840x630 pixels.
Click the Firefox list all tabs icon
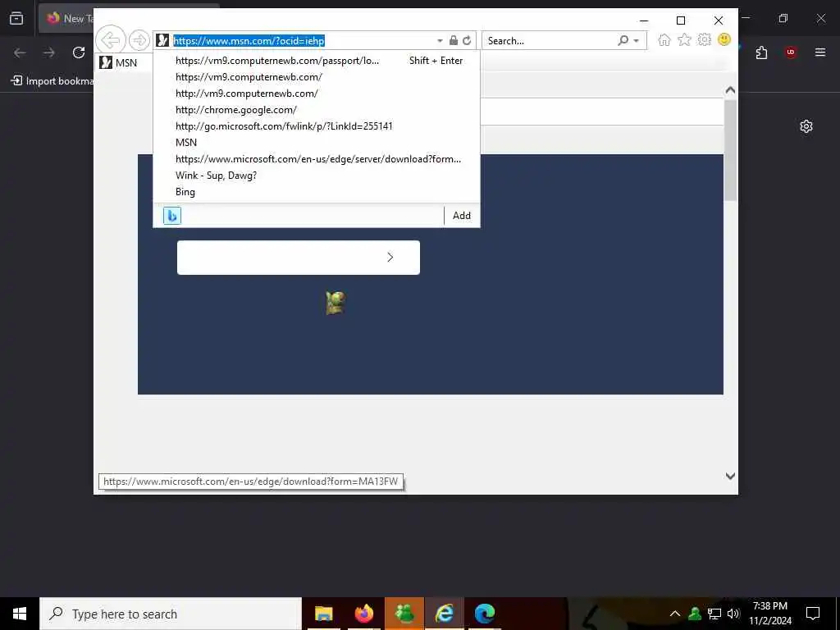[x=16, y=18]
